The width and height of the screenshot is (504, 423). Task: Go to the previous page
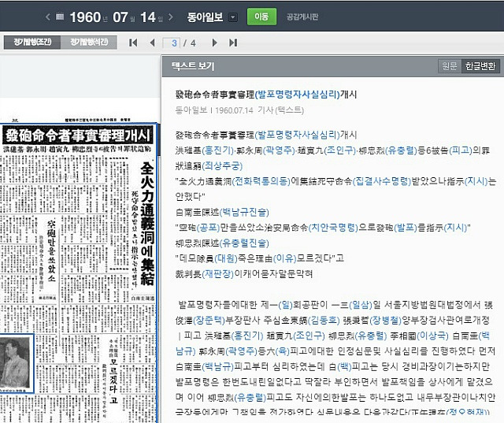152,43
